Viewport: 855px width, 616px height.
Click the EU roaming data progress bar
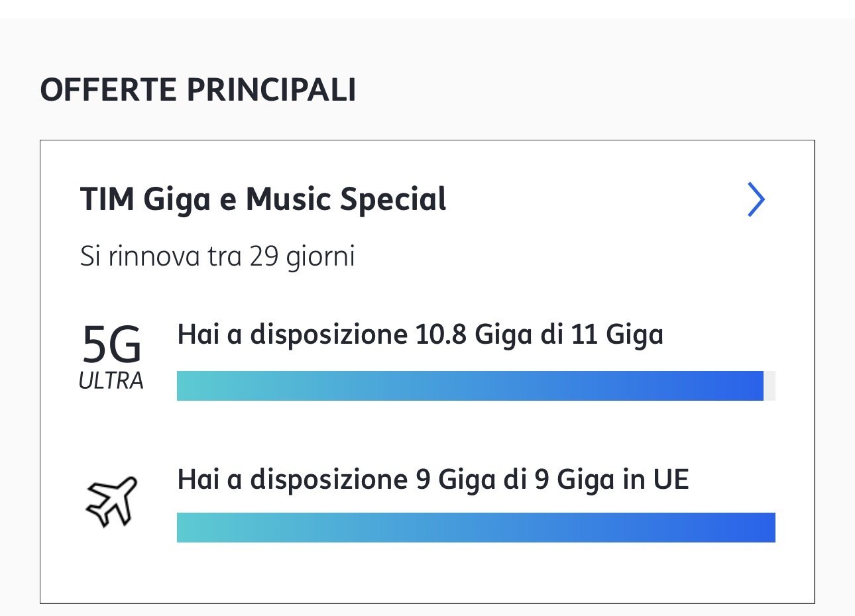[476, 527]
